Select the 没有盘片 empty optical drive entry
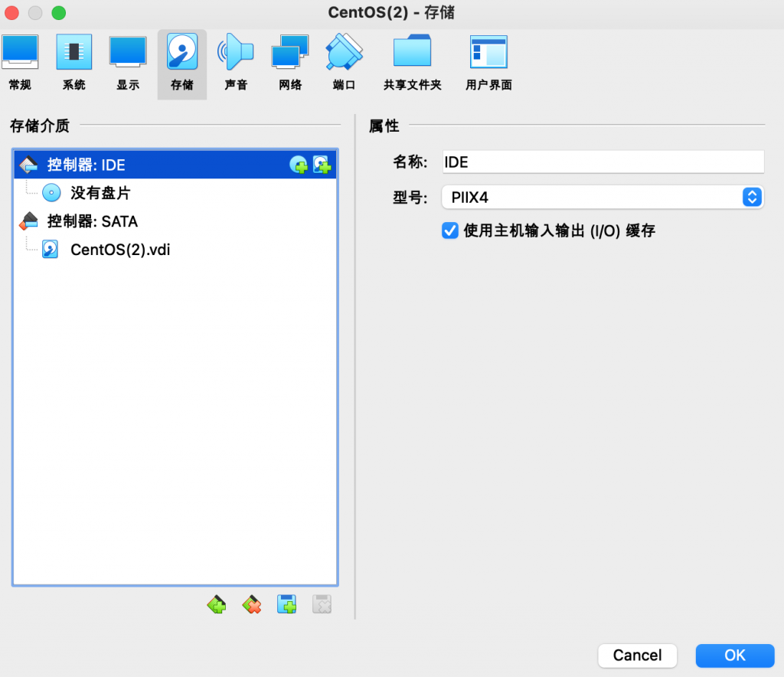784x677 pixels. coord(175,192)
